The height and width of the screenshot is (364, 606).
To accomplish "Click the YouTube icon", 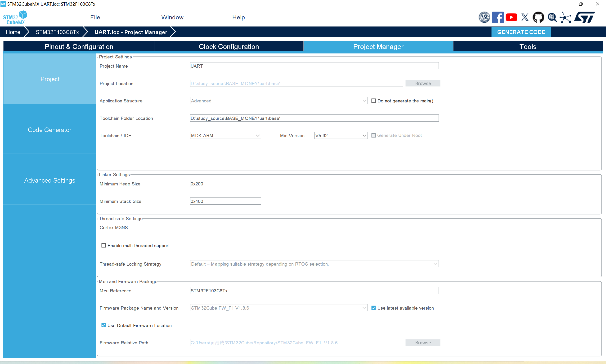I will click(x=511, y=18).
